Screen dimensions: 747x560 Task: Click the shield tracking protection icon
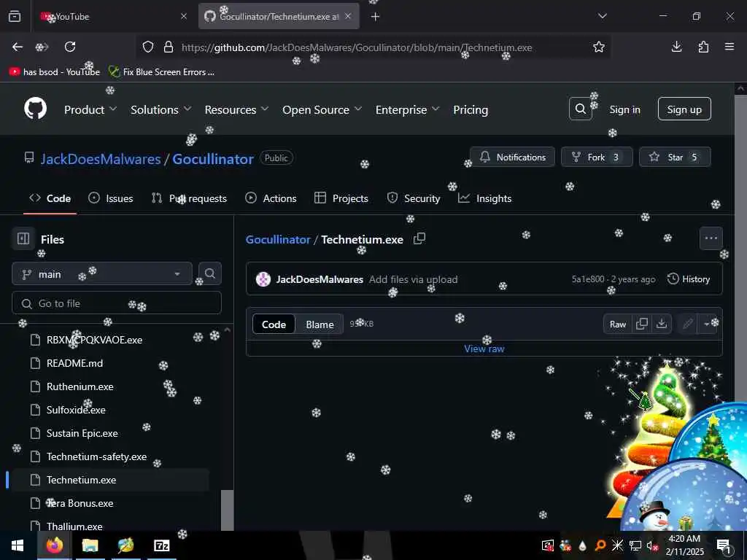[x=148, y=47]
